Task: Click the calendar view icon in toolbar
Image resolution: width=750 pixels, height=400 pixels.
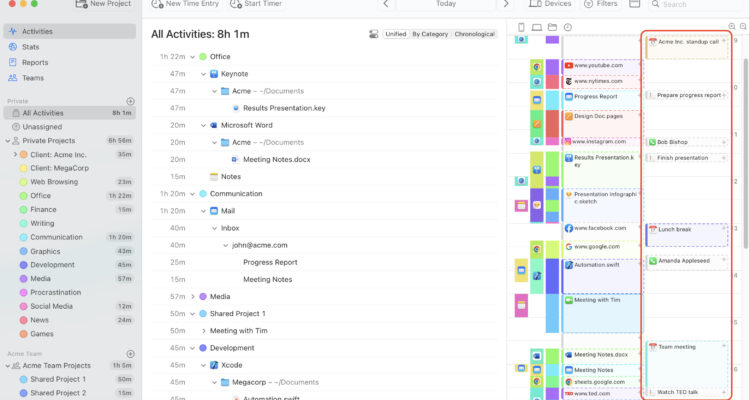Action: tap(634, 4)
